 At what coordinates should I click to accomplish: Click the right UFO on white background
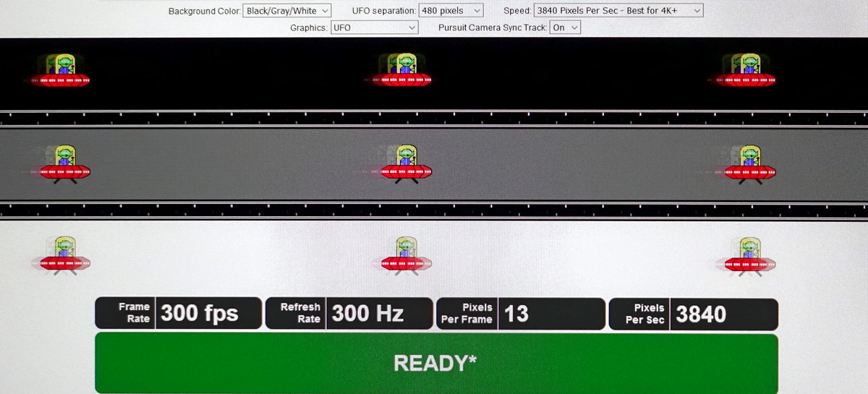tap(748, 256)
